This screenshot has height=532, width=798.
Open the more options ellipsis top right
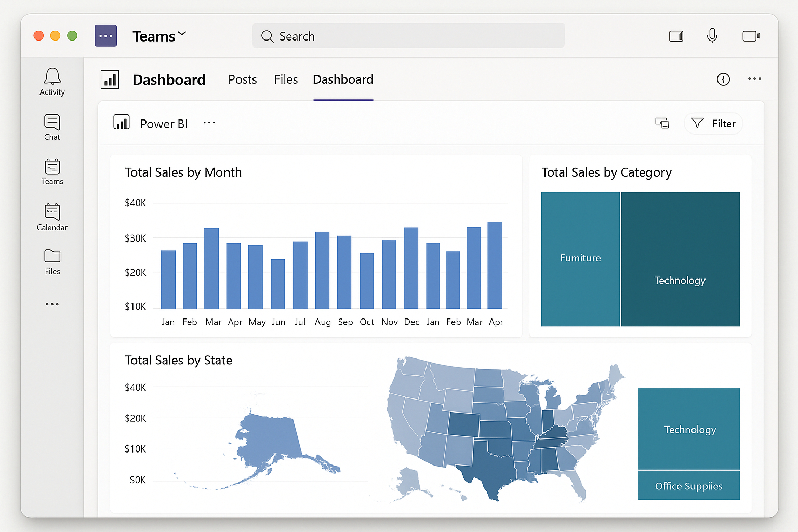coord(754,79)
